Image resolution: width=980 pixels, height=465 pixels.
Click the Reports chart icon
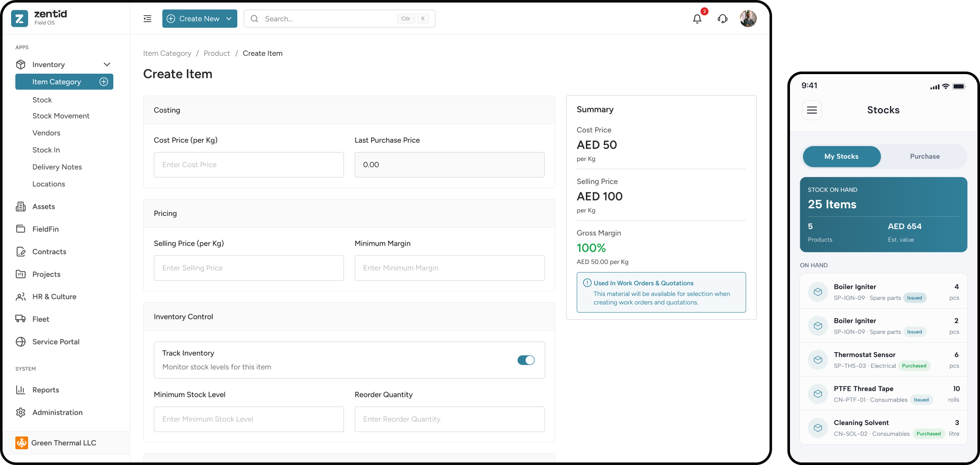pyautogui.click(x=20, y=390)
